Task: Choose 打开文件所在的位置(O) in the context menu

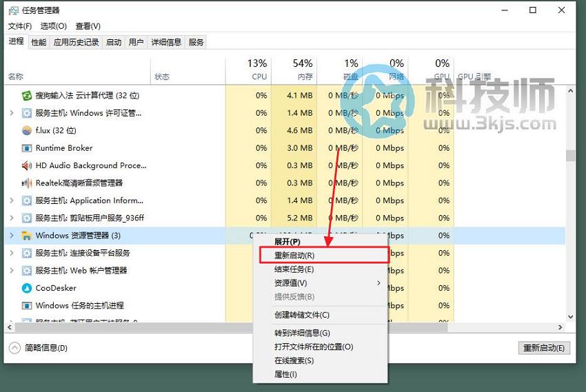Action: click(320, 347)
